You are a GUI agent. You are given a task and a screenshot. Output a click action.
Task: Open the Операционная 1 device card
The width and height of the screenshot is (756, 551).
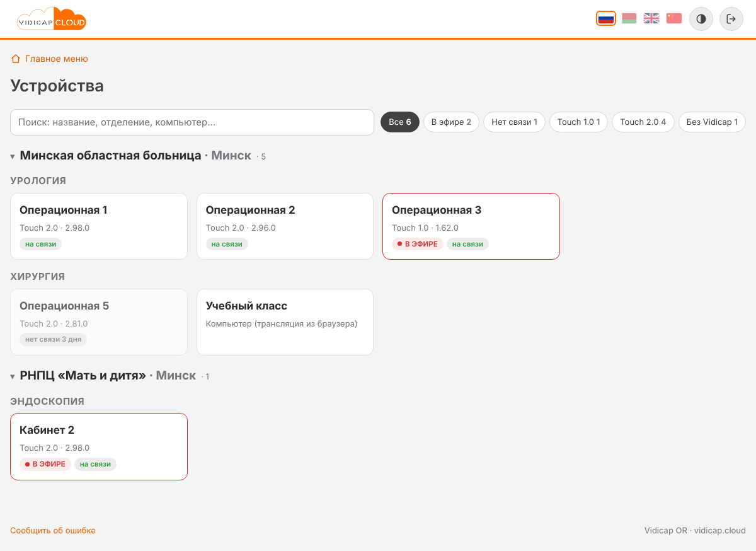[x=99, y=226]
